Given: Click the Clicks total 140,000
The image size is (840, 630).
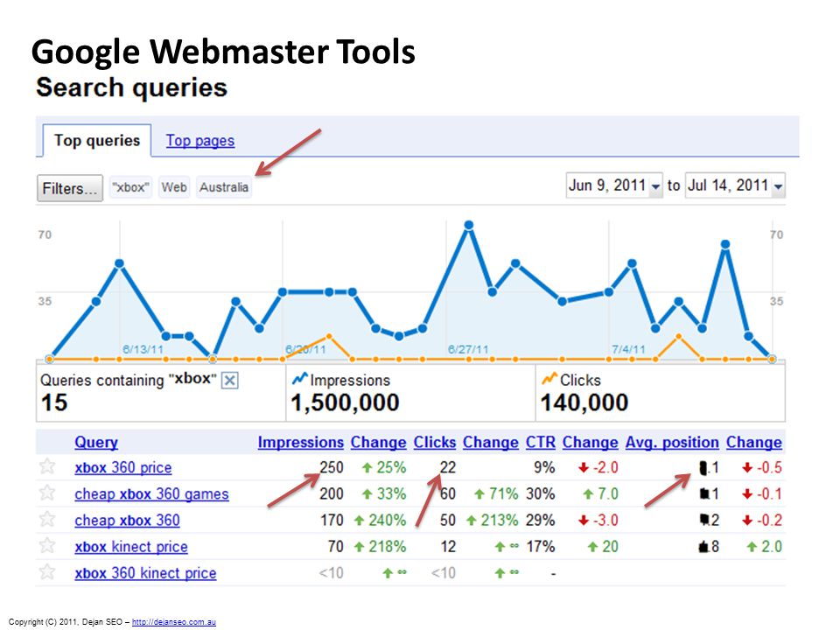Looking at the screenshot, I should [x=584, y=402].
